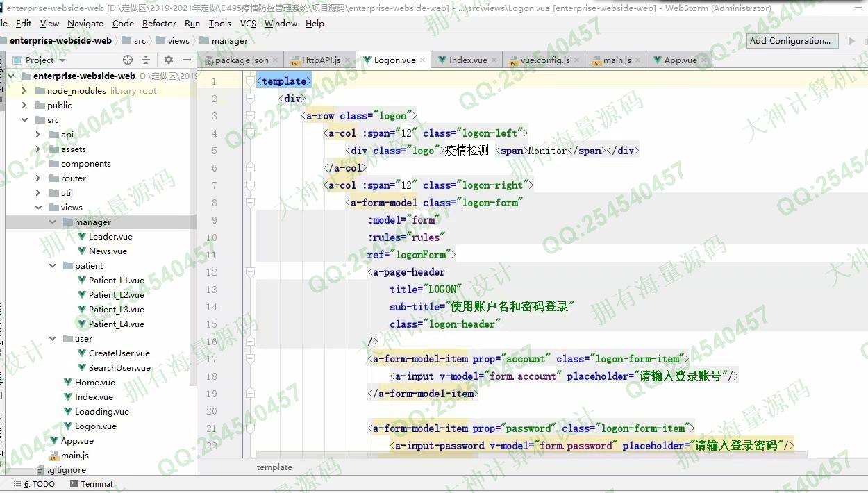Close the Logon.vue tab
868x493 pixels.
coord(423,60)
